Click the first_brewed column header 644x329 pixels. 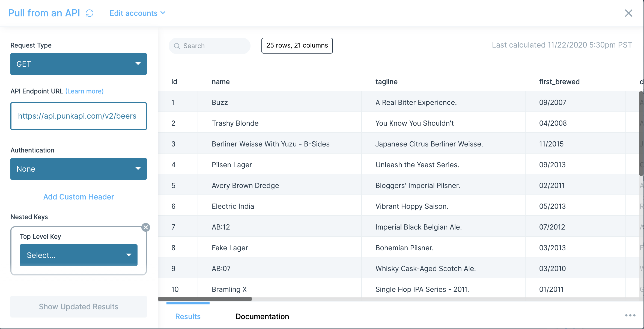click(x=559, y=82)
